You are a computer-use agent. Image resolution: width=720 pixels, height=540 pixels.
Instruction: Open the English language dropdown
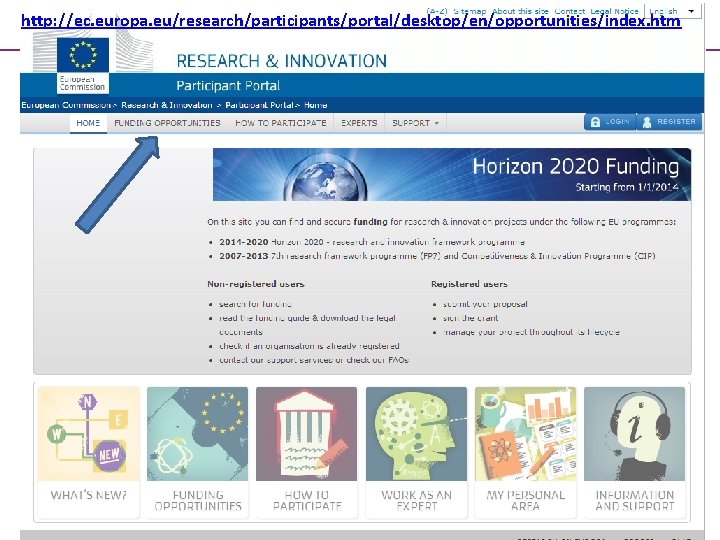[673, 11]
